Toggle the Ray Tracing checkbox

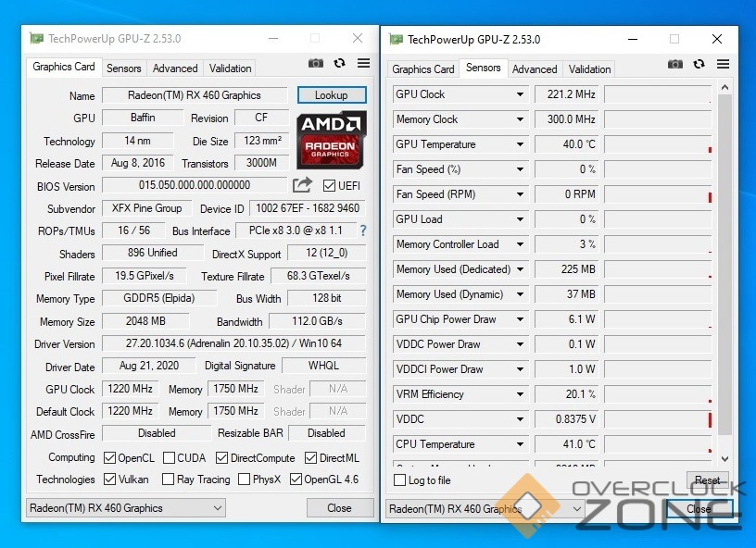pos(168,479)
